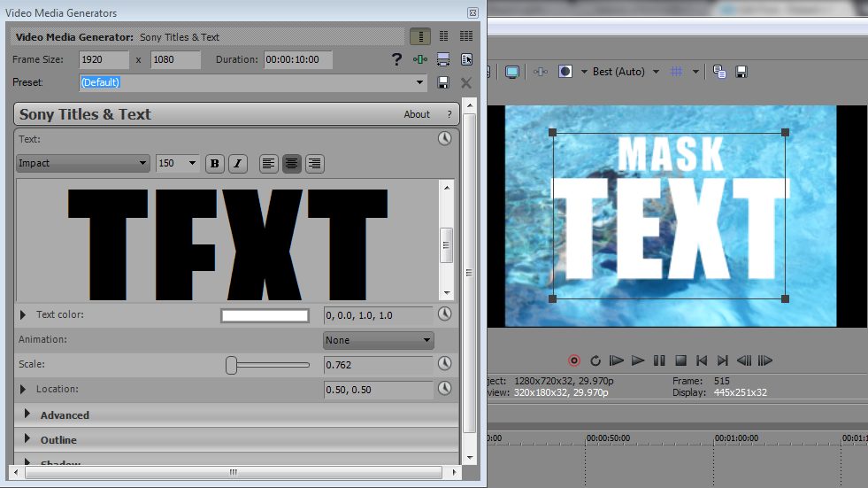Step to next frame
Viewport: 868px width, 488px height.
coord(765,360)
